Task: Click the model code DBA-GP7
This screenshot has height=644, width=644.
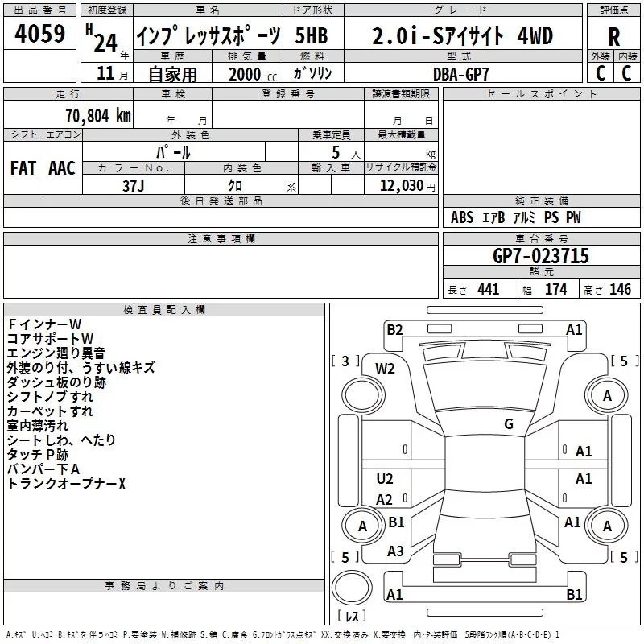Action: (x=461, y=74)
